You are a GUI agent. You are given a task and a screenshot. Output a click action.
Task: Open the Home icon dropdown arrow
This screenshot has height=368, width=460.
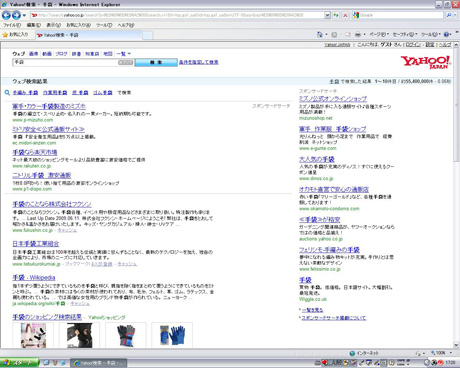click(327, 34)
